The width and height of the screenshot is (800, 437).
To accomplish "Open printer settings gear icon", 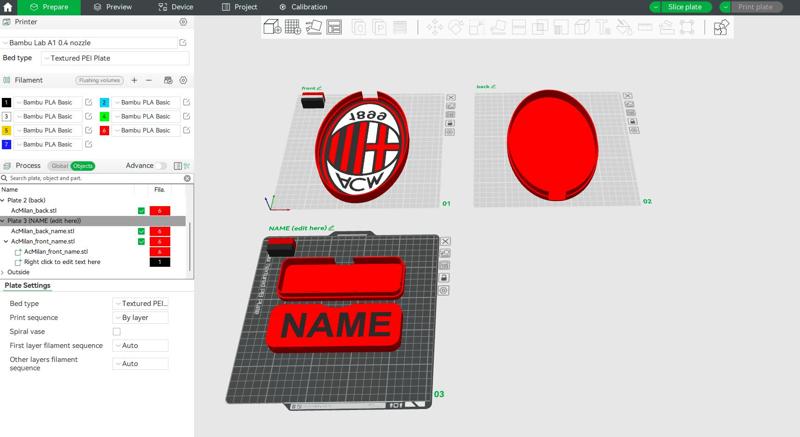I will coord(183,22).
